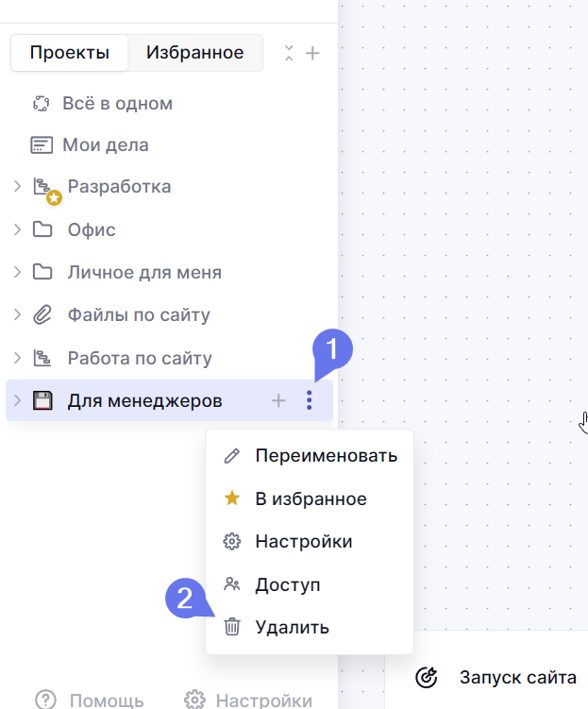Switch to the Избранное tab
Viewport: 588px width, 709px height.
(x=194, y=53)
